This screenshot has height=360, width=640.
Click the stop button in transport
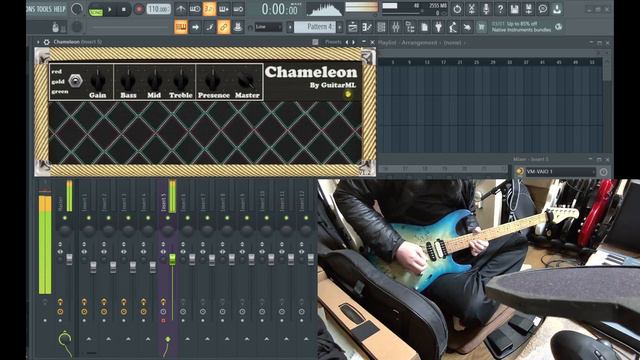click(124, 9)
